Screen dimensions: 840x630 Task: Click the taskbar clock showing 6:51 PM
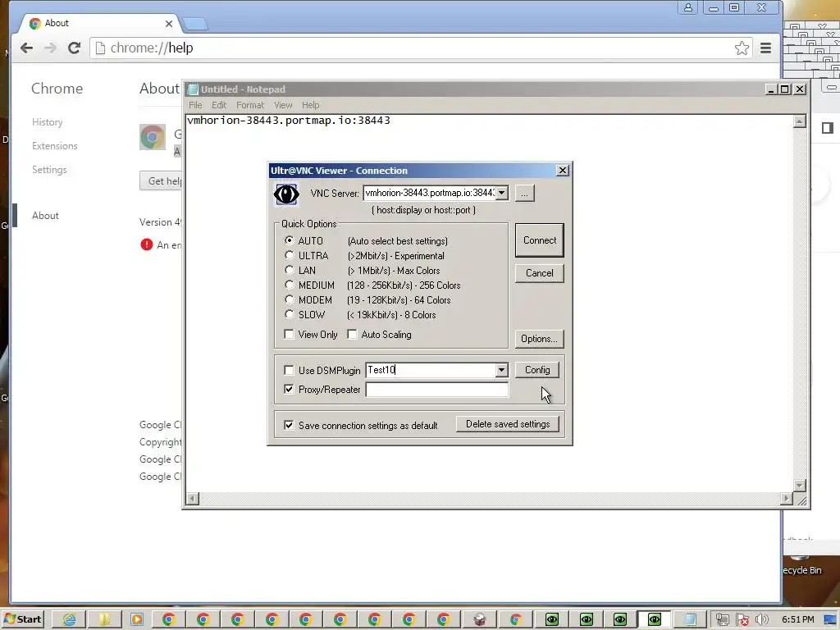coord(797,620)
